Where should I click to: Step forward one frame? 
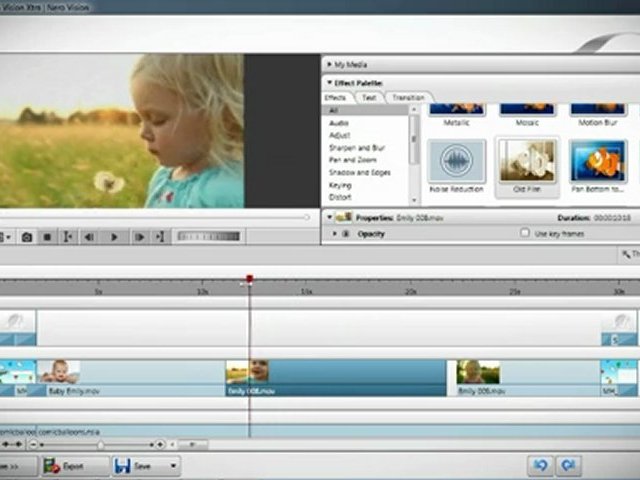tap(139, 237)
